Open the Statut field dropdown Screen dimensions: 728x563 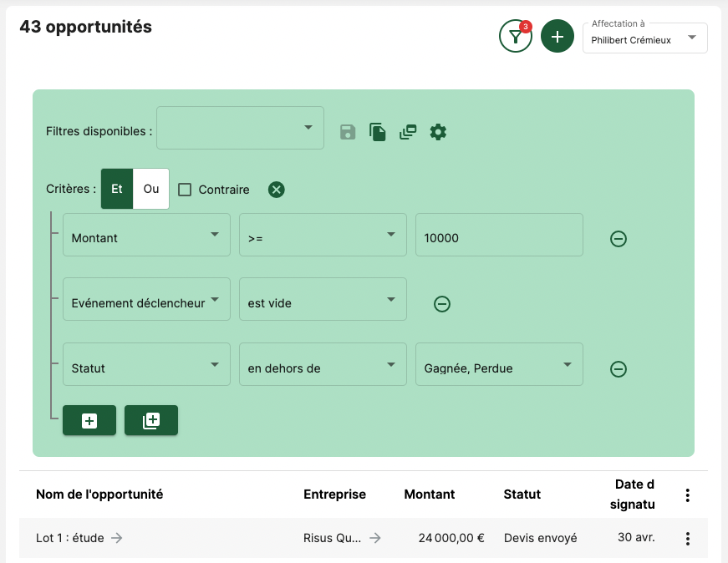click(147, 364)
